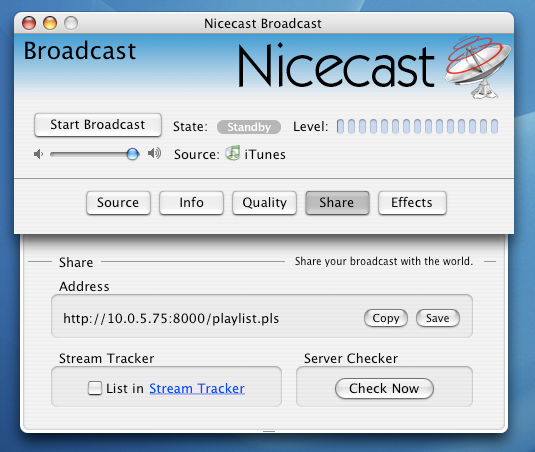Click the audio Level meter bars
This screenshot has width=535, height=452.
[417, 127]
